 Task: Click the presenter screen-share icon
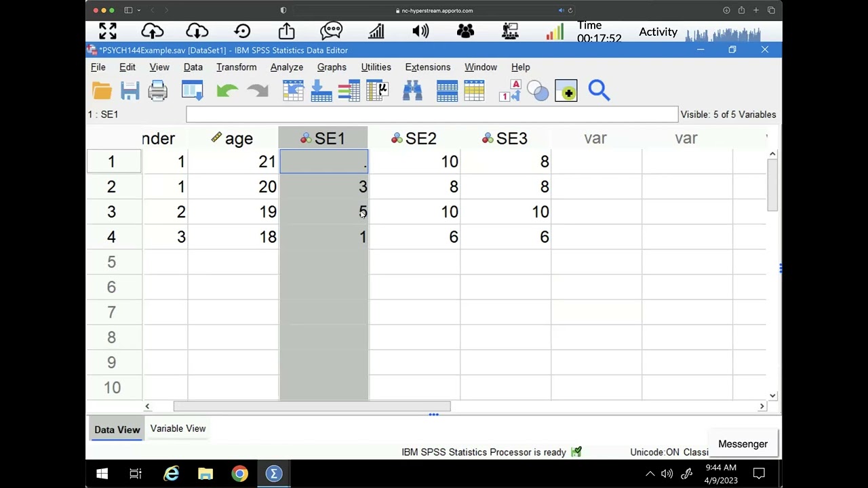[x=510, y=31]
